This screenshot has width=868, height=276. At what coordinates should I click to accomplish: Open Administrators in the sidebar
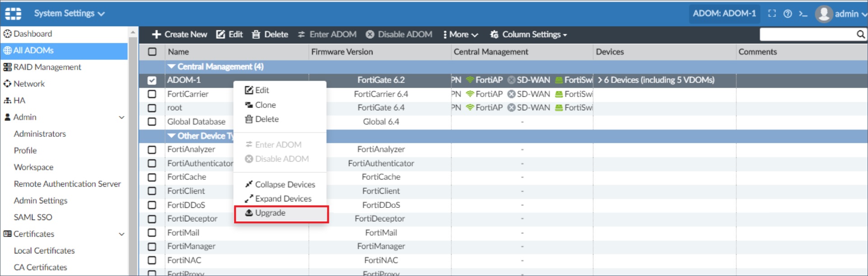tap(40, 134)
